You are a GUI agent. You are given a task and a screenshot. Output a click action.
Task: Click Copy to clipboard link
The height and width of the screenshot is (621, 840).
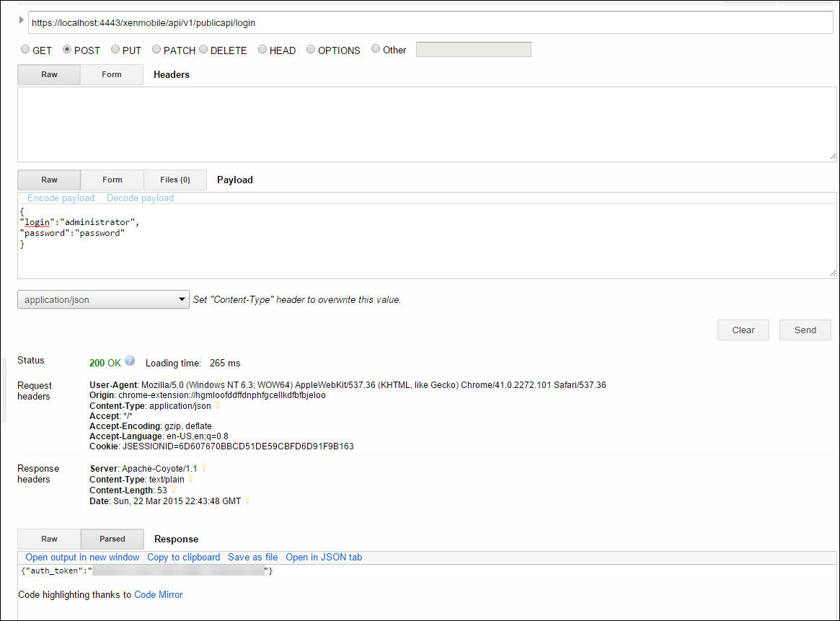(x=183, y=558)
